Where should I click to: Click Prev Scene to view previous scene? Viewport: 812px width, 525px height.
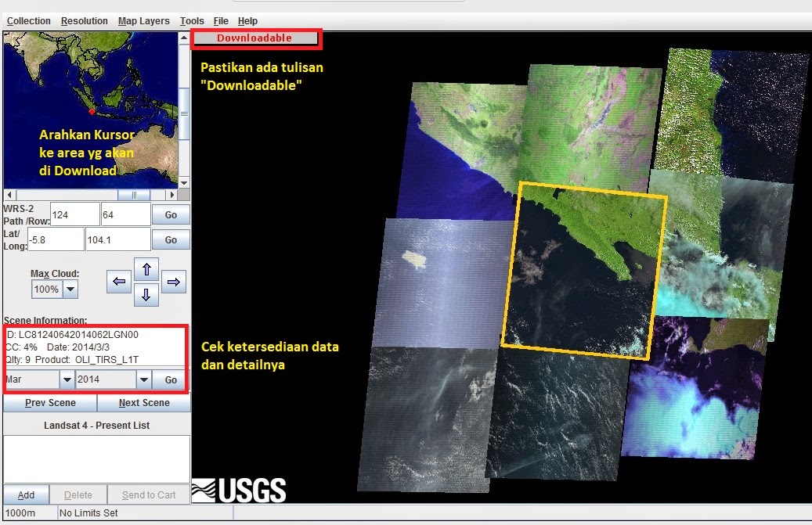click(49, 402)
